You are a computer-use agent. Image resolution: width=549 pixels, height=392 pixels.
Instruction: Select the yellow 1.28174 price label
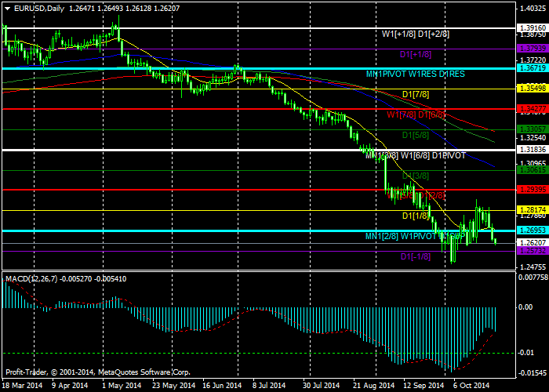533,210
